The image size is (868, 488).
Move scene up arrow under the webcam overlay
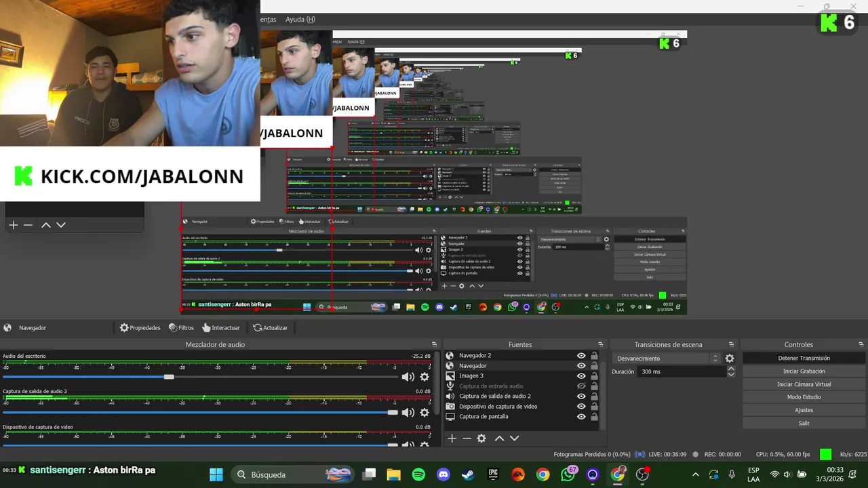(x=46, y=225)
